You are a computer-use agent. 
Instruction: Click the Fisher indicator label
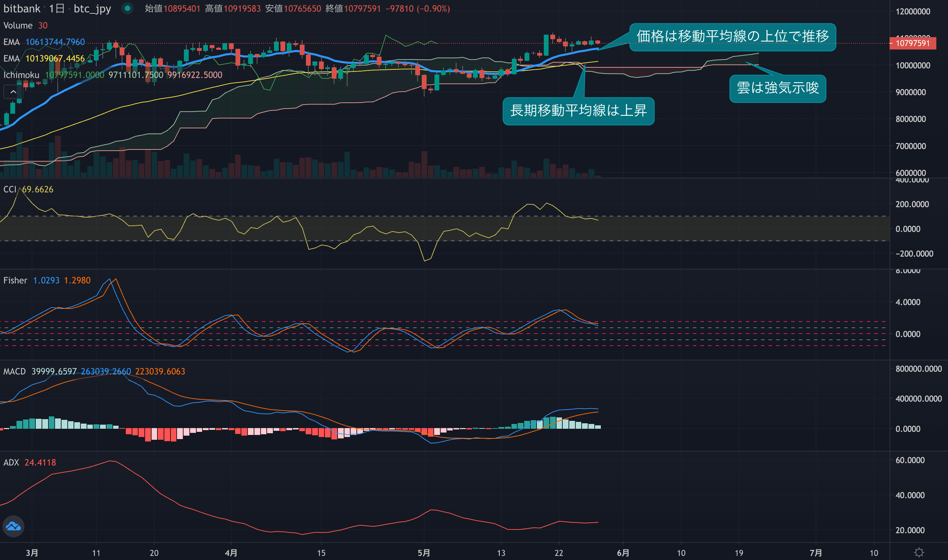(x=15, y=280)
